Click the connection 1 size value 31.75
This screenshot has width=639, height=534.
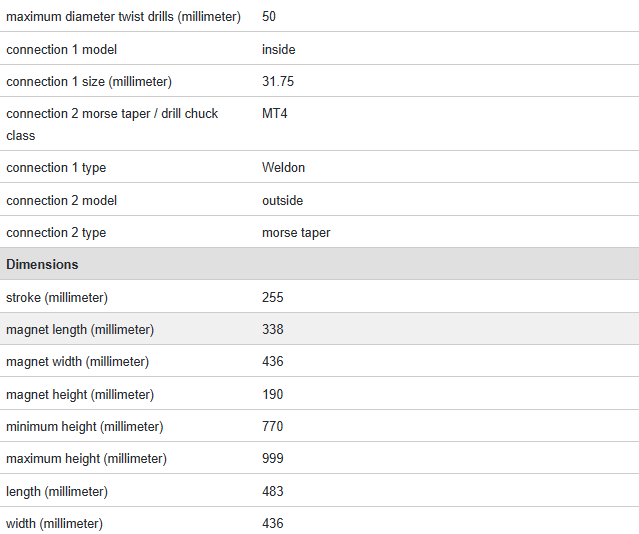(278, 82)
